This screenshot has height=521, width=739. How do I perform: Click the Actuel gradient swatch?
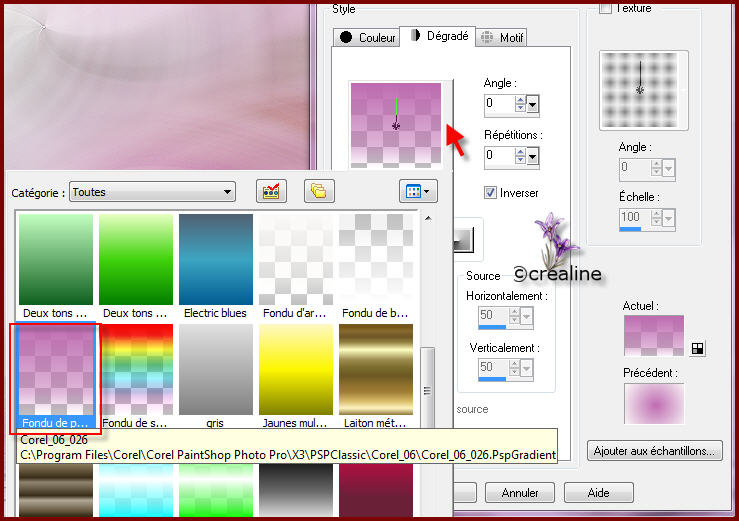654,335
